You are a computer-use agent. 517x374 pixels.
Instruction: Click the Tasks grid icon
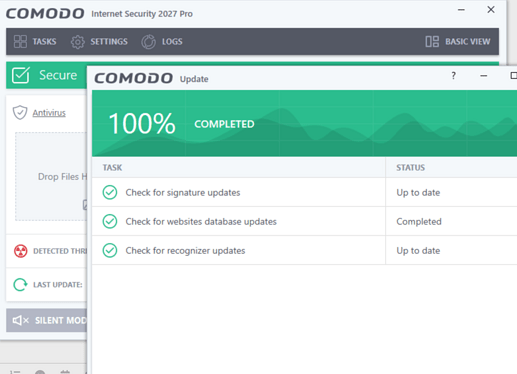(x=20, y=42)
